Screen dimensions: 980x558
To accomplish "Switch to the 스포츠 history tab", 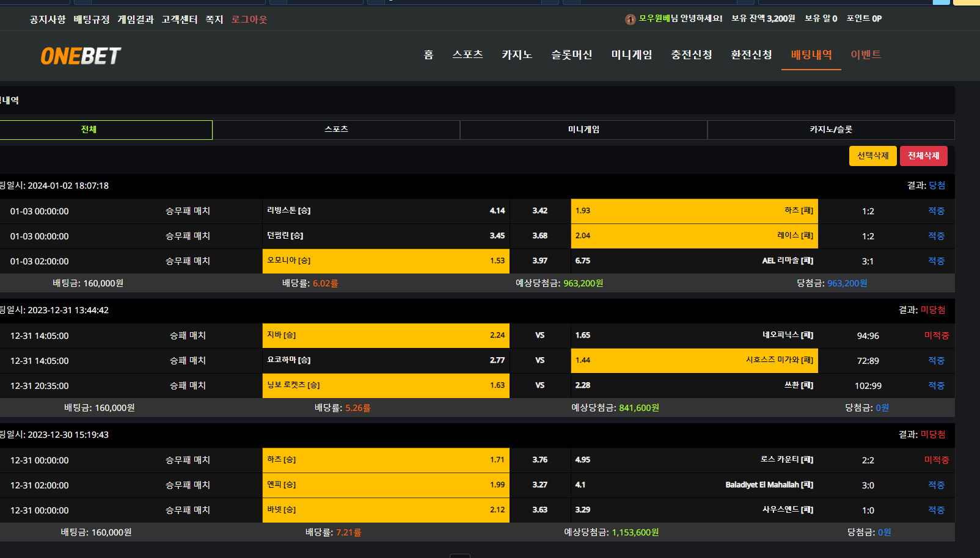I will click(336, 129).
